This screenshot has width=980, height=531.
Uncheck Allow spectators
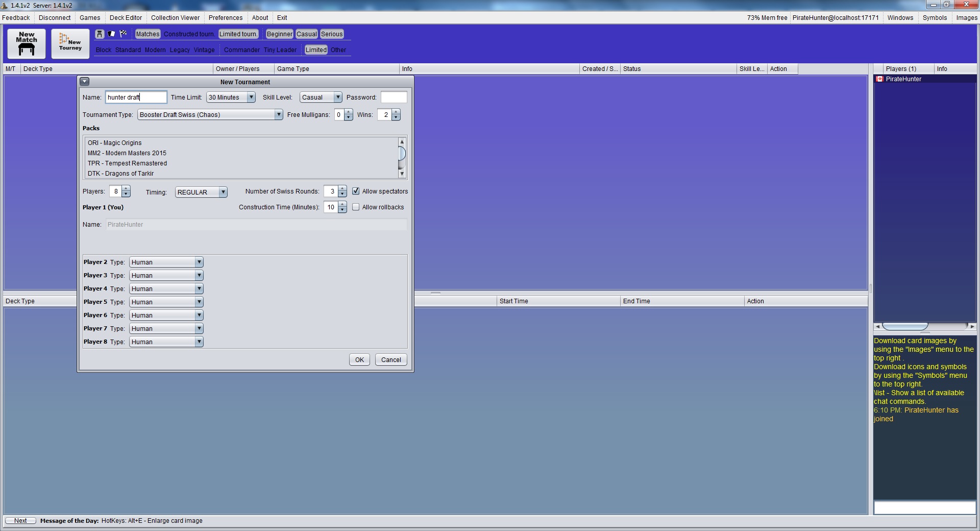coord(356,191)
